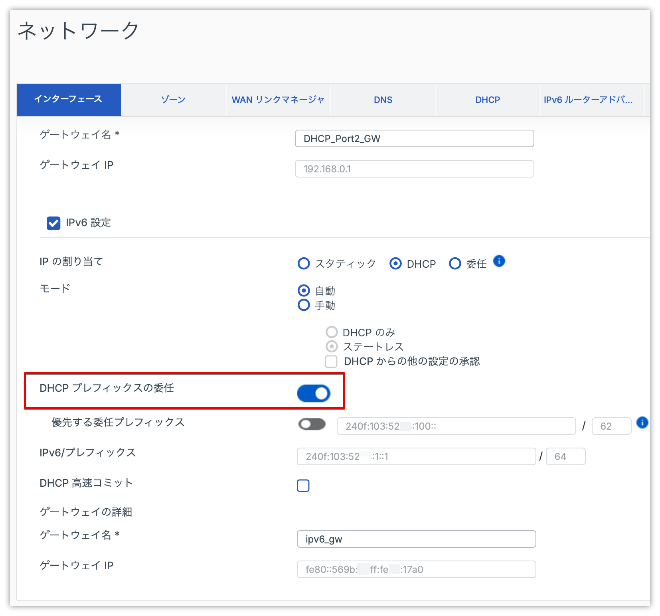The width and height of the screenshot is (660, 616).
Task: Choose 手動 mode radio button
Action: (304, 305)
